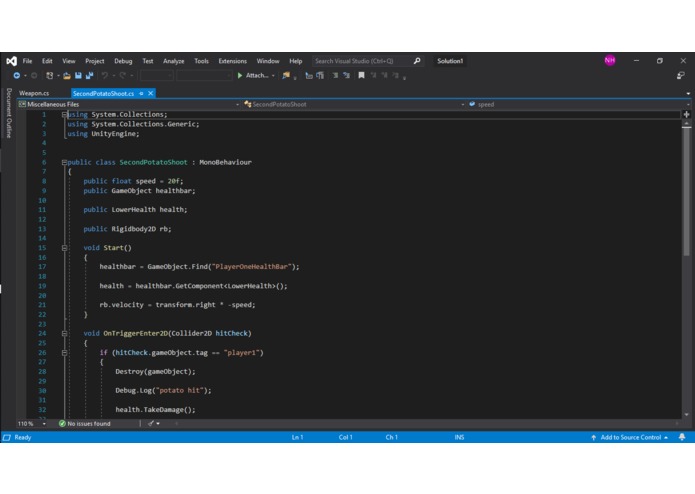Viewport: 695px width, 494px height.
Task: Open the NH account avatar
Action: click(x=610, y=60)
